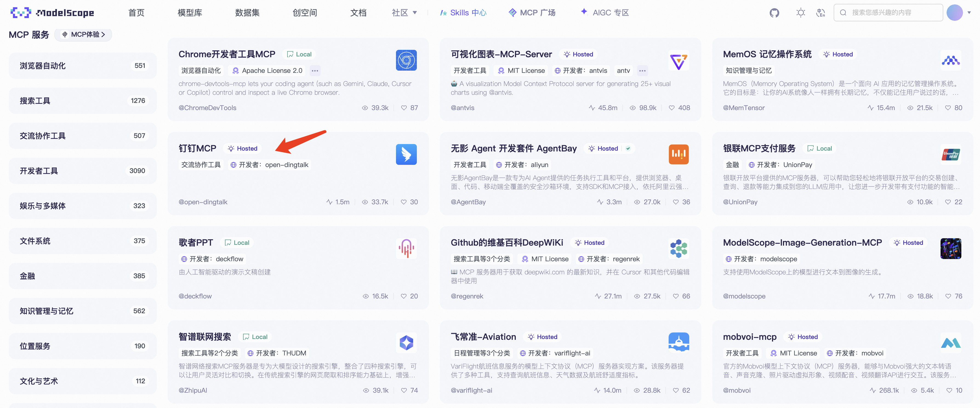Select 知识管理与记忆 sidebar category
This screenshot has height=408, width=980.
point(82,311)
